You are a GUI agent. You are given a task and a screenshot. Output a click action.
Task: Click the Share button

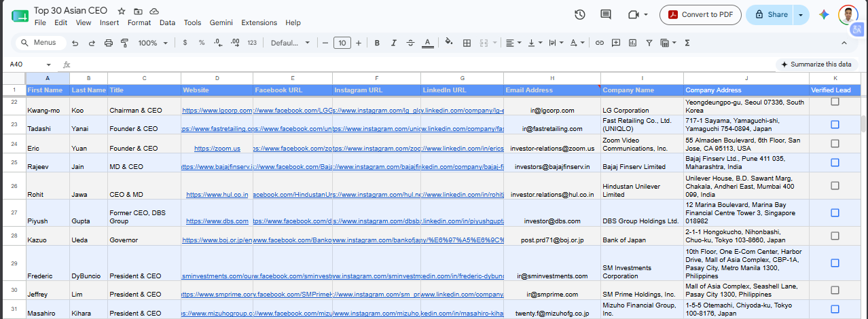770,14
